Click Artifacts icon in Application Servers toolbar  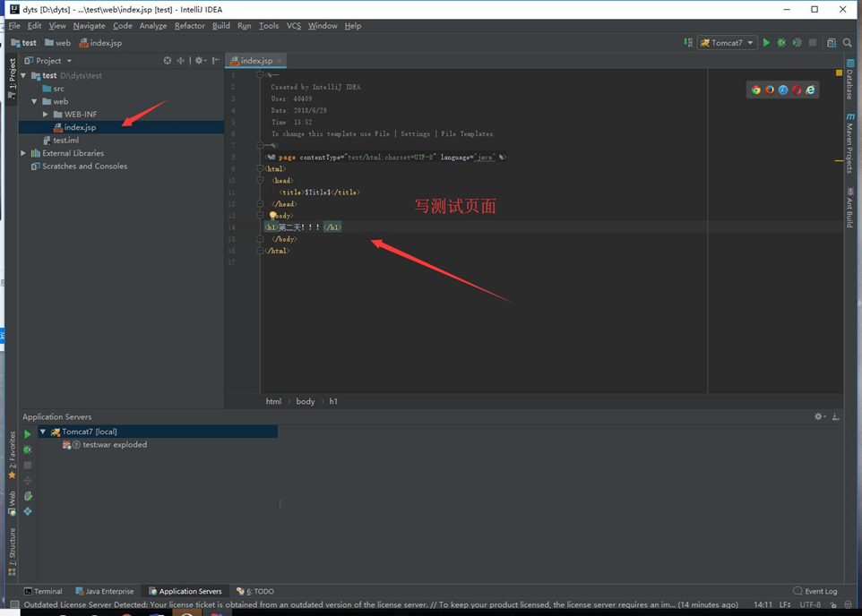pos(28,511)
